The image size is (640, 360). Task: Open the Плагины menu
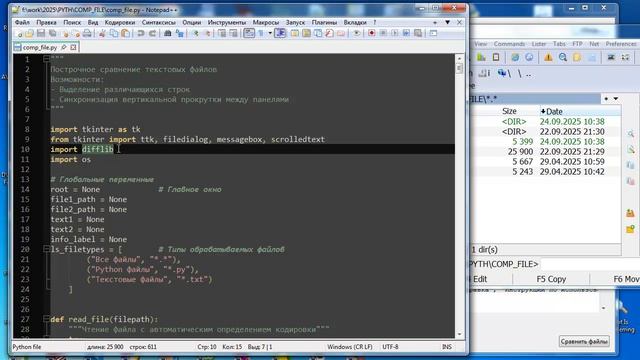point(324,22)
